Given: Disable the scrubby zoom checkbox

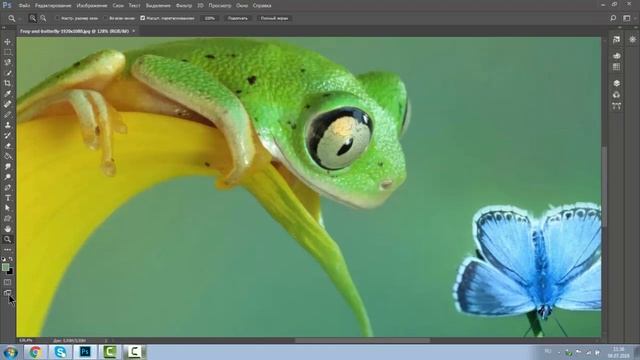Looking at the screenshot, I should click(142, 18).
